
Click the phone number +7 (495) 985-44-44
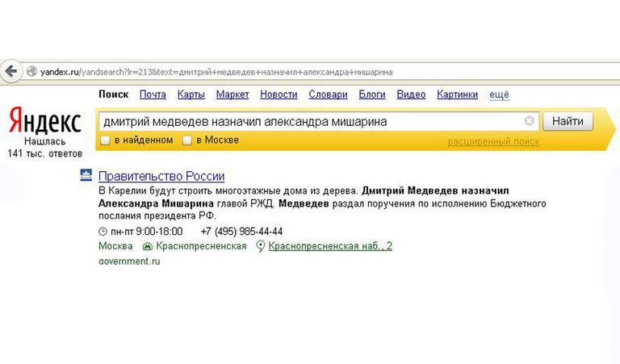[241, 232]
